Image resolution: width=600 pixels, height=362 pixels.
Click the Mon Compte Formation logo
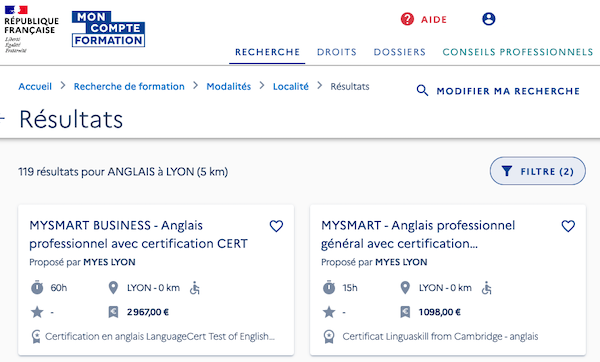pyautogui.click(x=108, y=29)
